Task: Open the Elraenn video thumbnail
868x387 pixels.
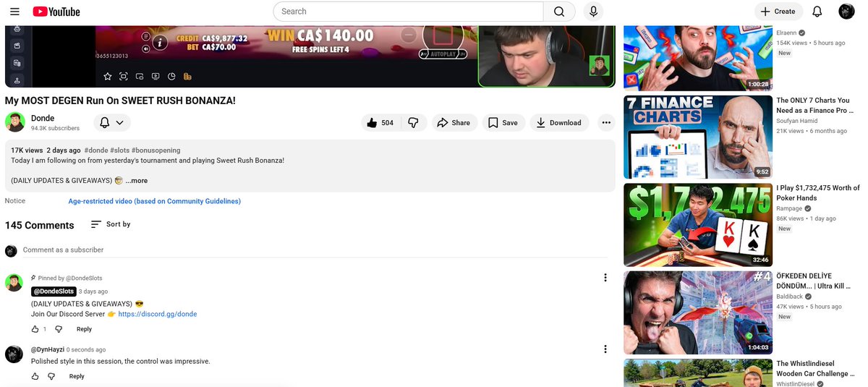Action: click(x=698, y=58)
